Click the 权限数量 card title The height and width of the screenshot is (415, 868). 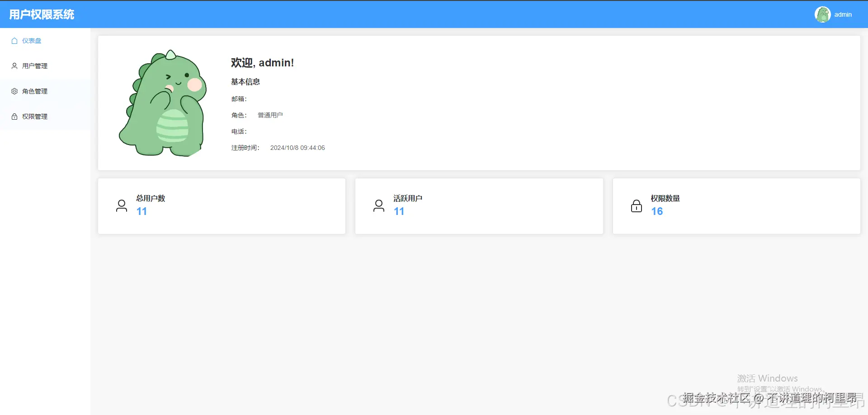[x=665, y=198]
